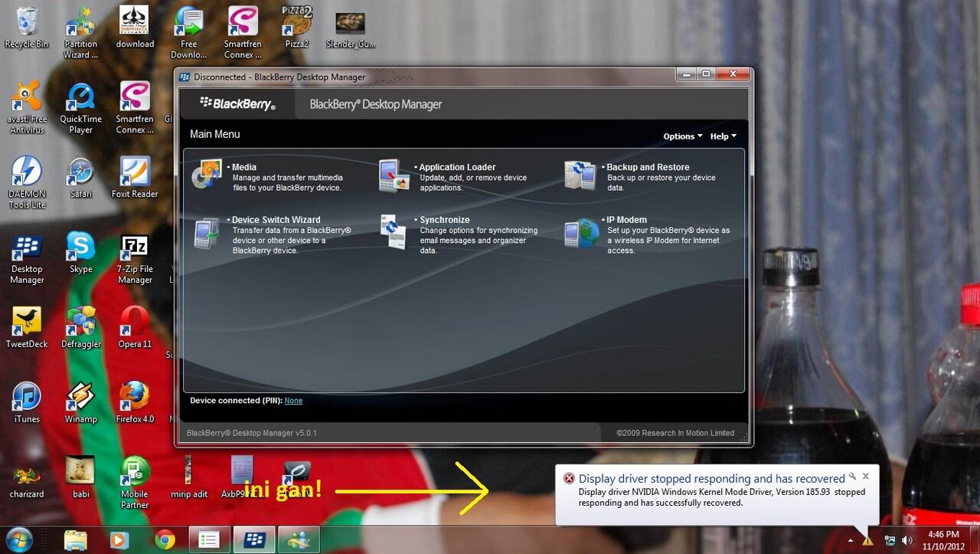Open Safari desktop shortcut
This screenshot has height=554, width=980.
pos(80,178)
